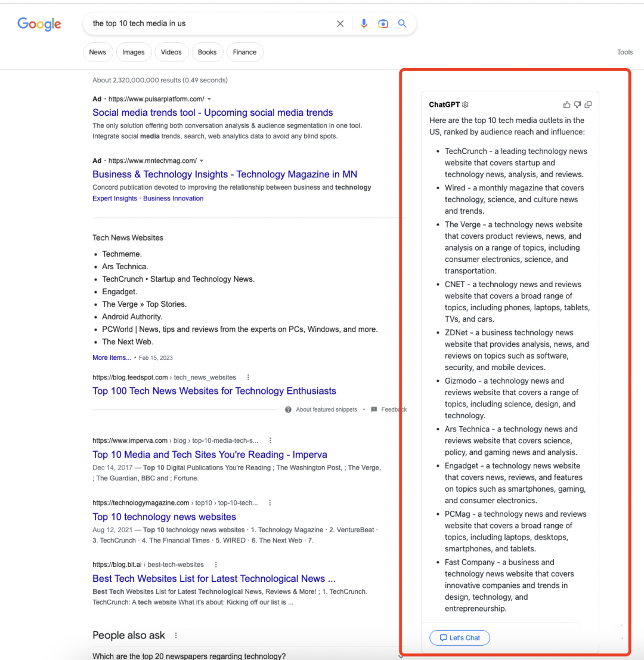Switch to the Videos tab
The width and height of the screenshot is (644, 660).
171,52
